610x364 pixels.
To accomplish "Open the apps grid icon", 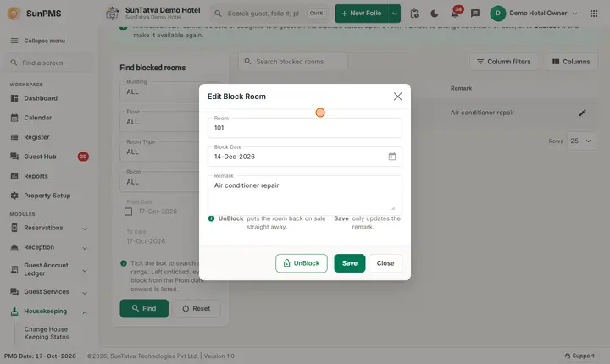I will tap(594, 14).
